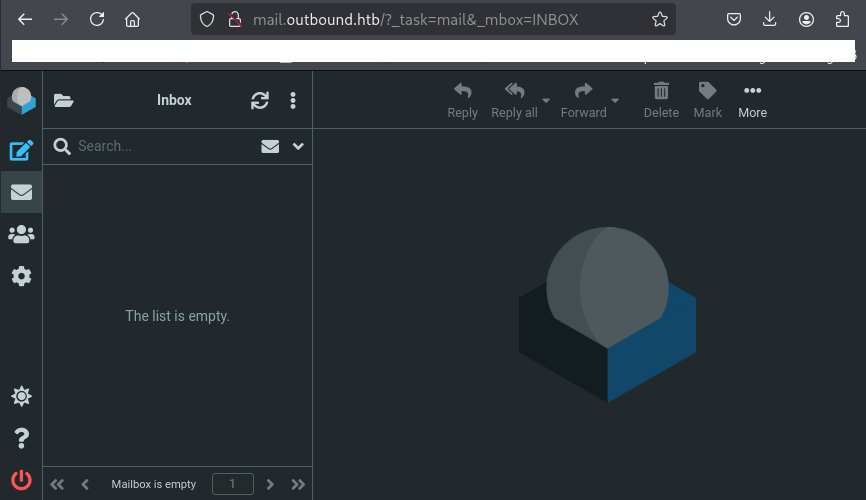This screenshot has height=500, width=866.
Task: Show the folder list panel icon
Action: click(x=64, y=100)
